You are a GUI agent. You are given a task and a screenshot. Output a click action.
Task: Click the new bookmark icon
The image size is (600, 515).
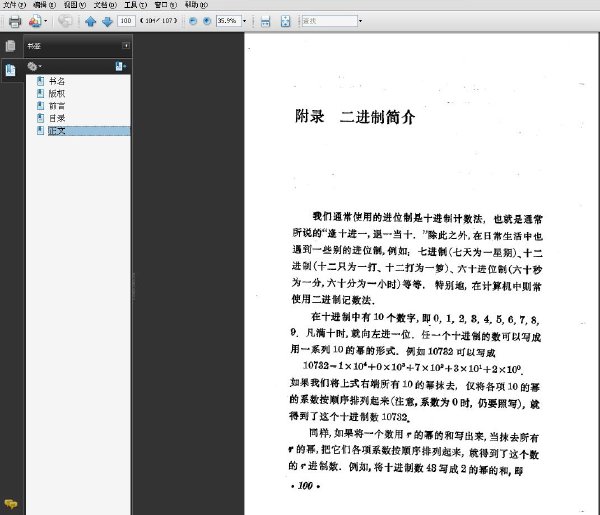(120, 66)
